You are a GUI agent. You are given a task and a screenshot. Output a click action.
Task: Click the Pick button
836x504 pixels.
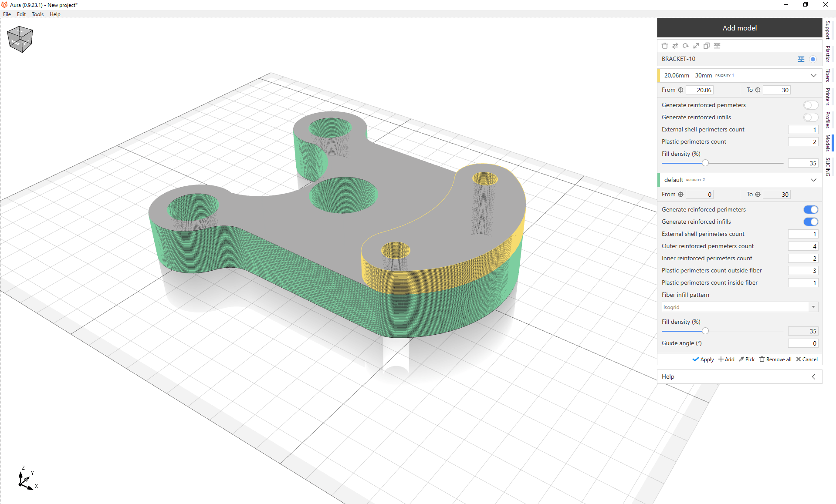tap(747, 360)
